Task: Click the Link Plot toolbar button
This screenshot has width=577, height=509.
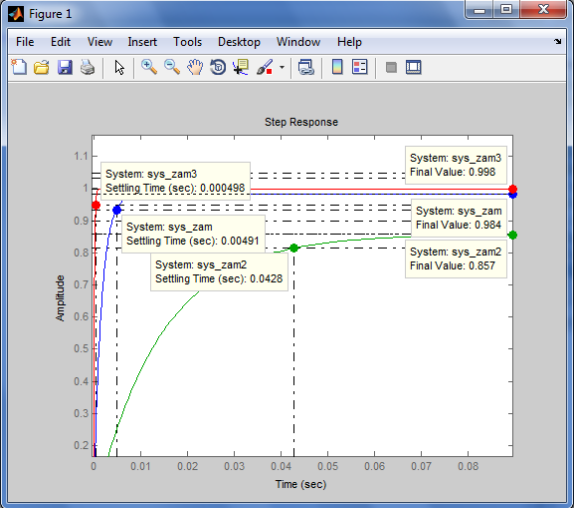Action: 306,67
